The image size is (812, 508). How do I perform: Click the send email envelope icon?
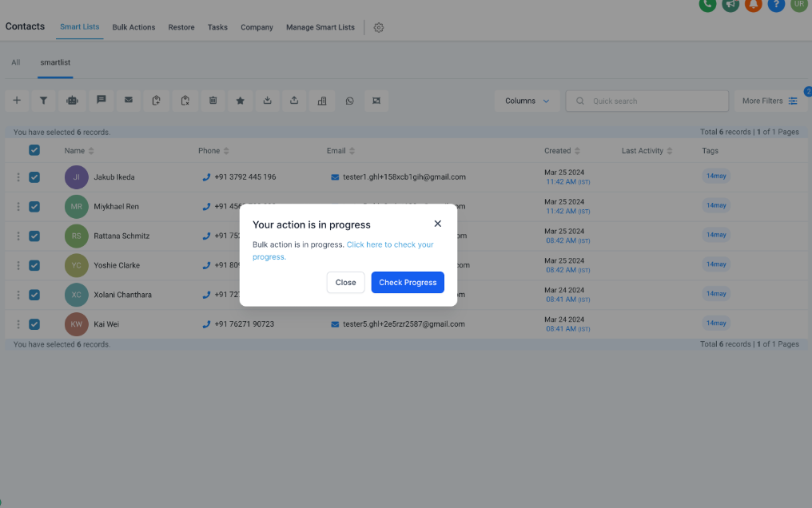click(x=128, y=101)
